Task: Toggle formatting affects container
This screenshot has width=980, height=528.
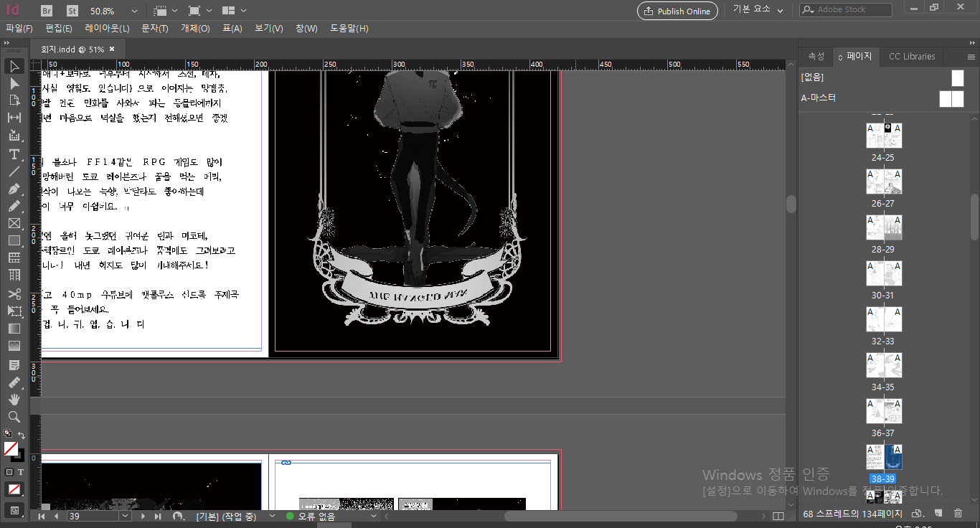Action: [x=9, y=472]
